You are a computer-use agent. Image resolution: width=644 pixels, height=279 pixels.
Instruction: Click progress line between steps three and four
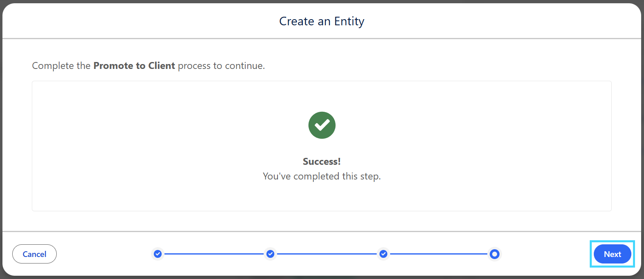439,254
